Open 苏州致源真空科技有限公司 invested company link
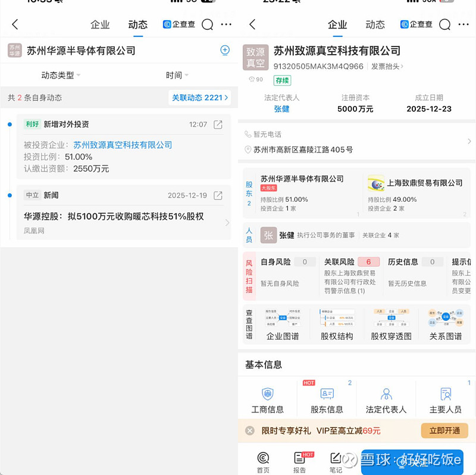Viewport: 476px width, 475px height. pos(123,145)
